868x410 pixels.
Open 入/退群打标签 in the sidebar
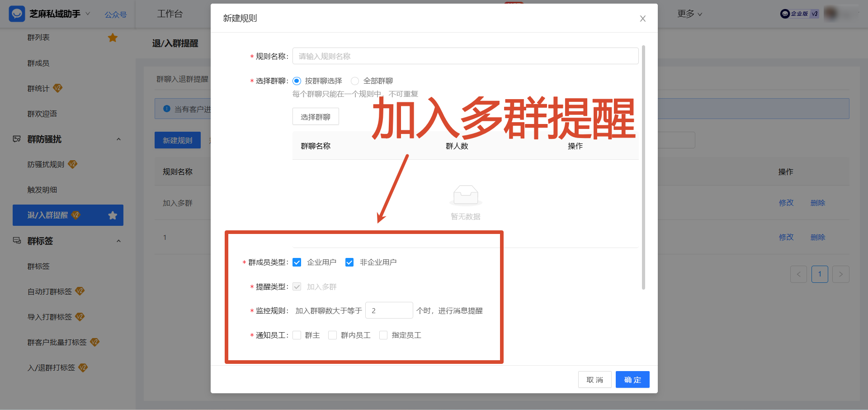click(x=51, y=368)
